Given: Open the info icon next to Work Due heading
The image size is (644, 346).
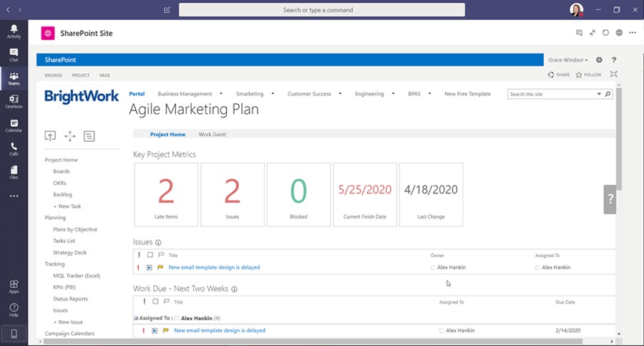Looking at the screenshot, I should click(x=234, y=289).
